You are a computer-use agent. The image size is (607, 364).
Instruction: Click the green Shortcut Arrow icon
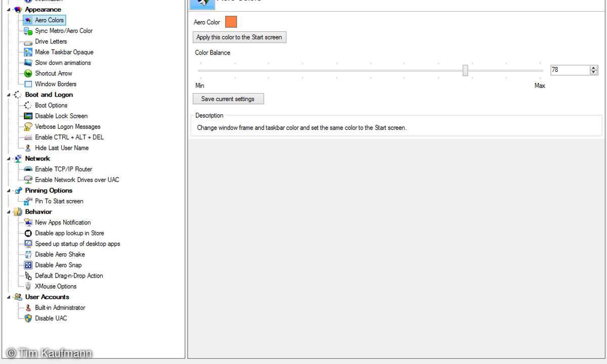click(28, 73)
